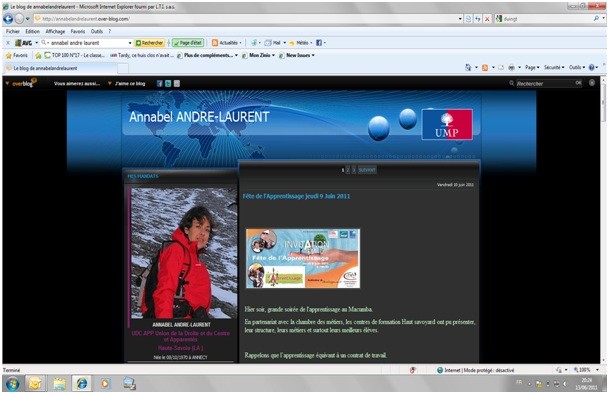Screen dimensions: 609x394
Task: Open the Outils dropdown in command bar
Action: (577, 68)
